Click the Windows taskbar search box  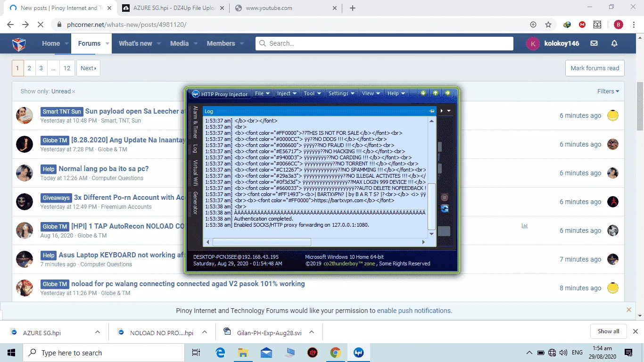point(103,353)
